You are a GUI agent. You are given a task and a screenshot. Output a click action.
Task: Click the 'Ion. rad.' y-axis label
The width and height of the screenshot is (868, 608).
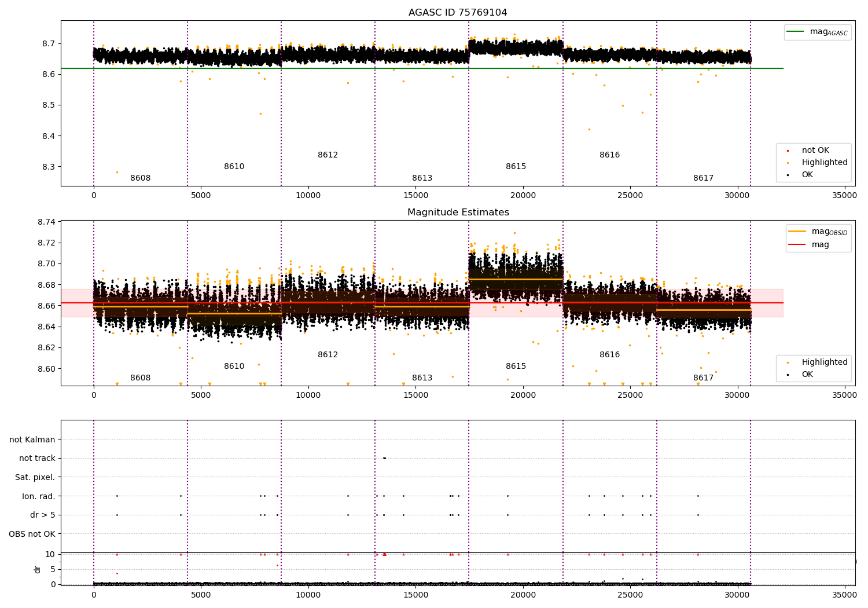(39, 496)
